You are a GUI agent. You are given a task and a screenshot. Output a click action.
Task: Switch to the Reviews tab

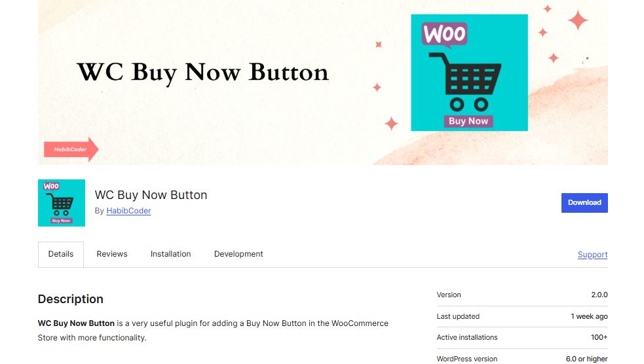[112, 254]
